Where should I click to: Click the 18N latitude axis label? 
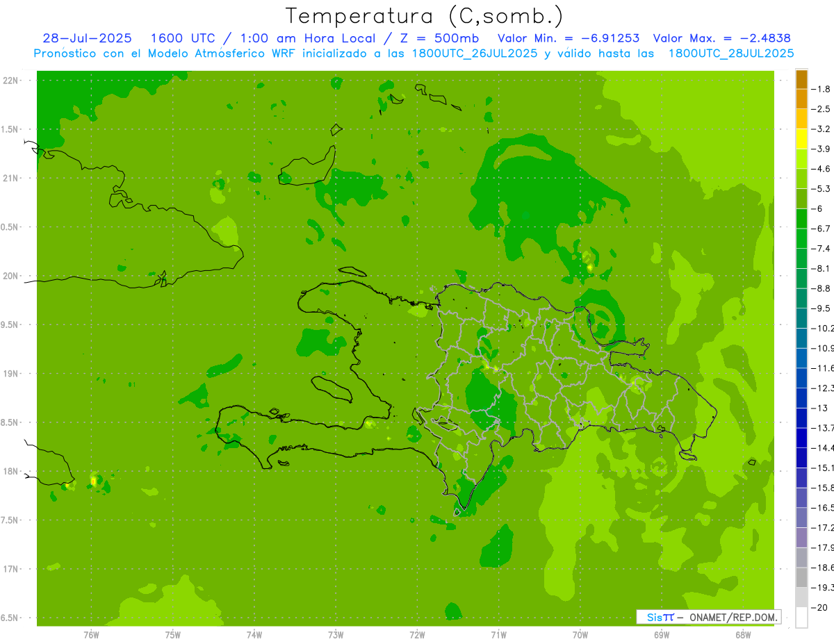[12, 472]
